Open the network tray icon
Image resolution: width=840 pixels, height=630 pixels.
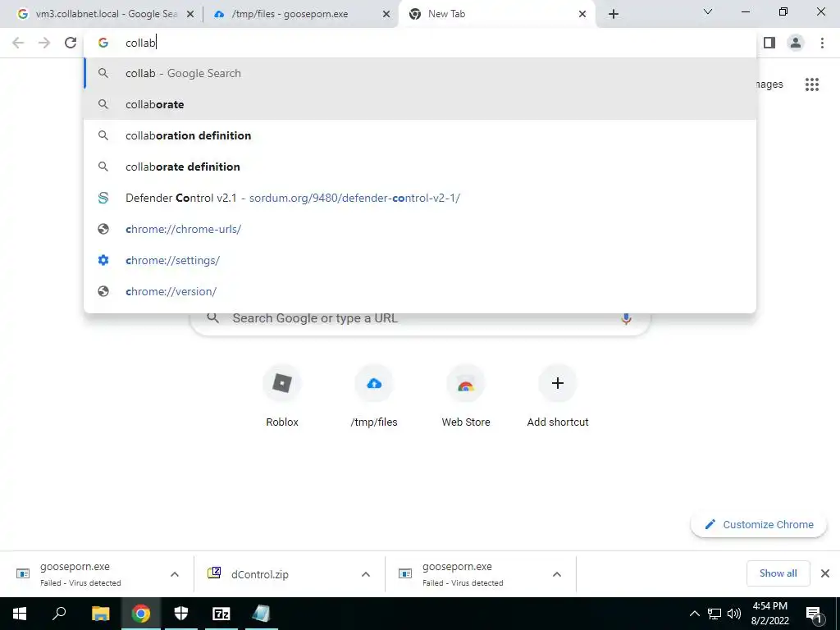coord(714,614)
